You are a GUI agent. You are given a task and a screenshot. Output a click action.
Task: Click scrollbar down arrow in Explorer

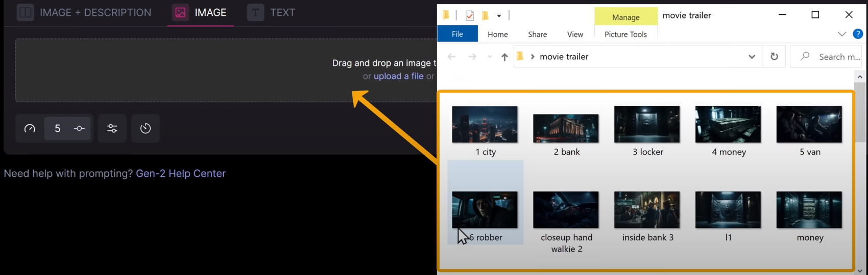(860, 271)
